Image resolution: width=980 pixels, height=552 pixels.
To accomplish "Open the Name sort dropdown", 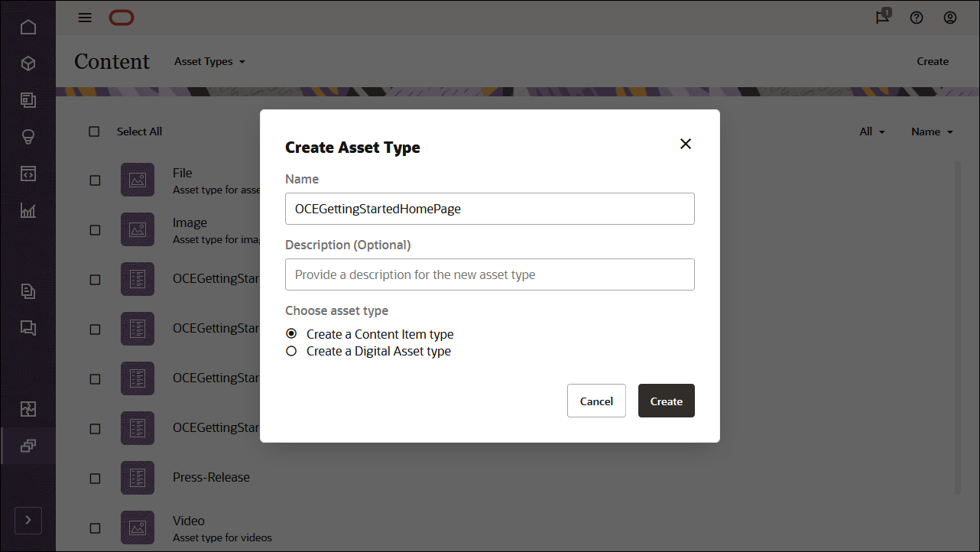I will coord(931,131).
